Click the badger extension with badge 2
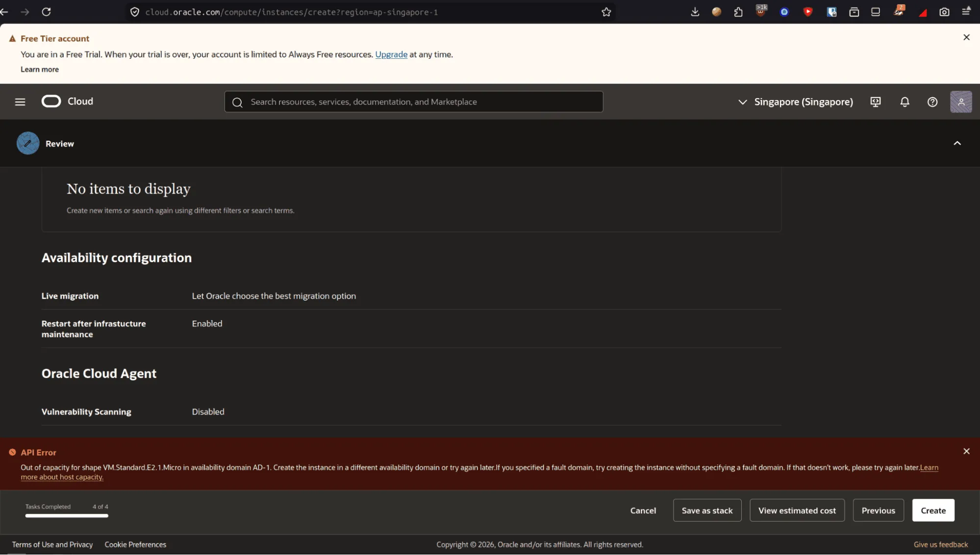 [899, 11]
